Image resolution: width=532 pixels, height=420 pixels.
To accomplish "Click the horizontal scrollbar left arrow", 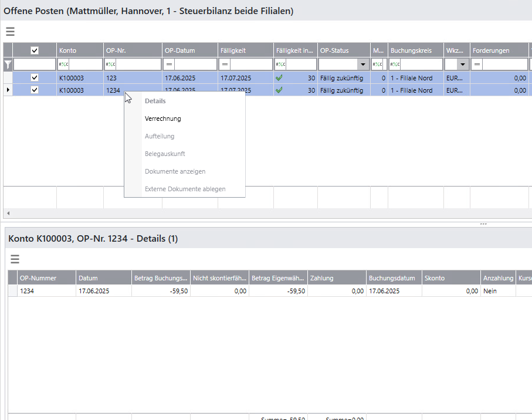I will (x=8, y=213).
